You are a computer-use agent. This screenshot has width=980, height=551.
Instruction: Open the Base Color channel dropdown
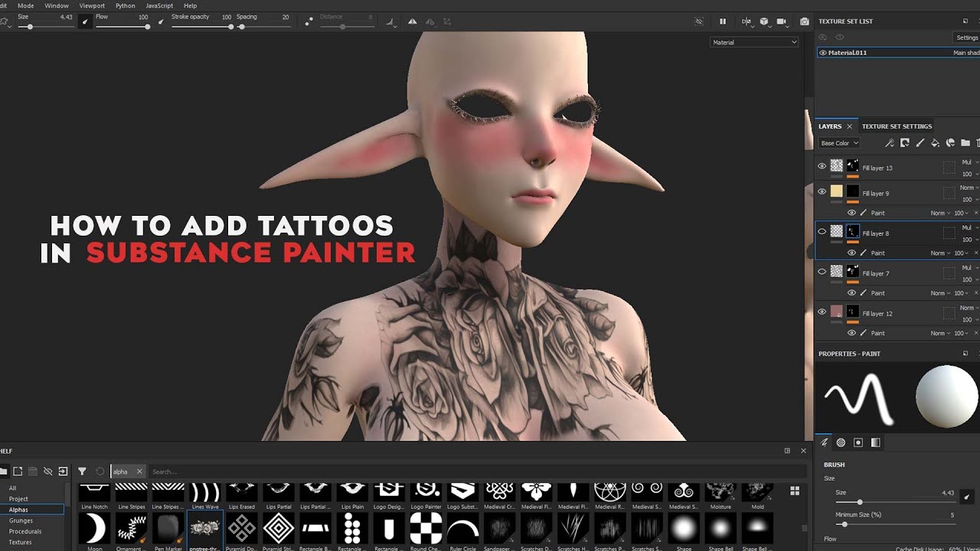839,143
